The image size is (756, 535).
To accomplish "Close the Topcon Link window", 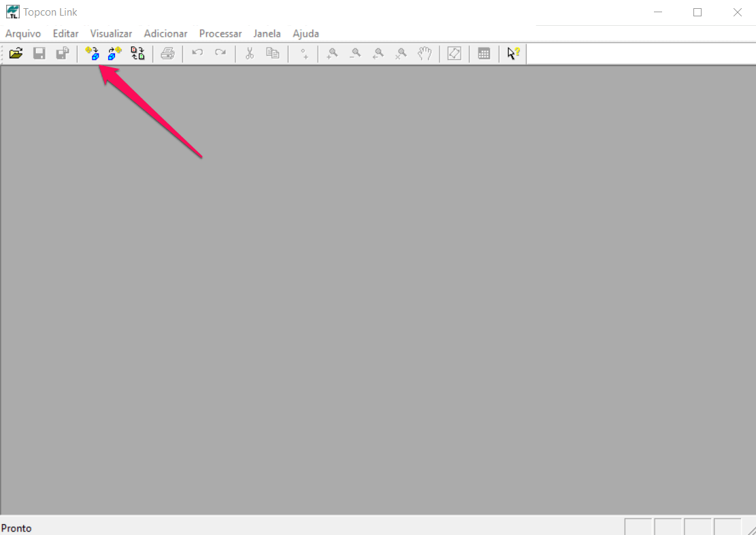I will point(737,12).
